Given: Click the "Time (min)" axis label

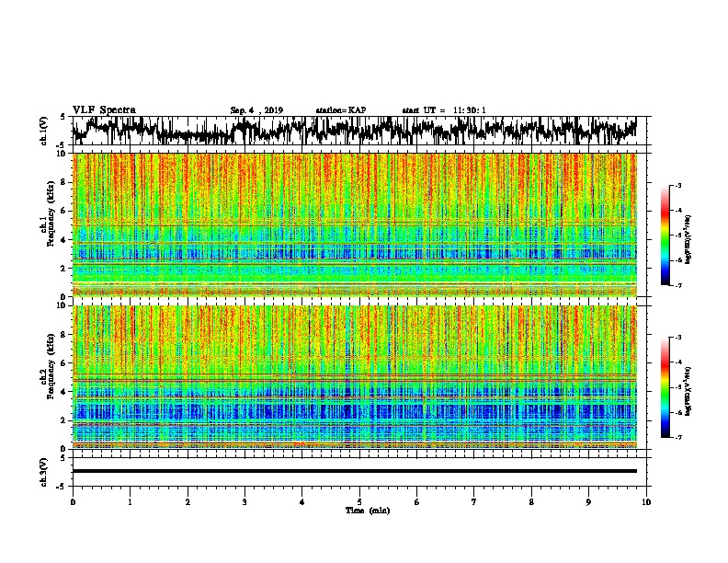Looking at the screenshot, I should tap(368, 511).
